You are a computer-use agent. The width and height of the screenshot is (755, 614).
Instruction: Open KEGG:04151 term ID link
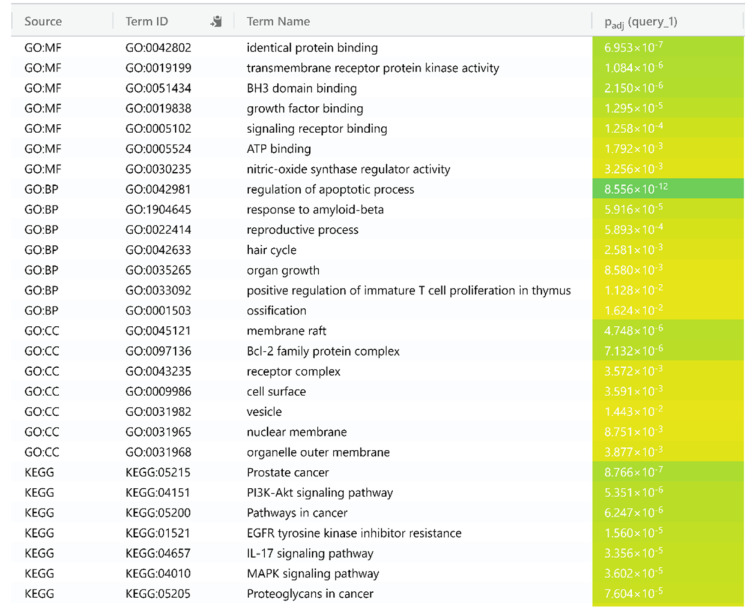157,493
